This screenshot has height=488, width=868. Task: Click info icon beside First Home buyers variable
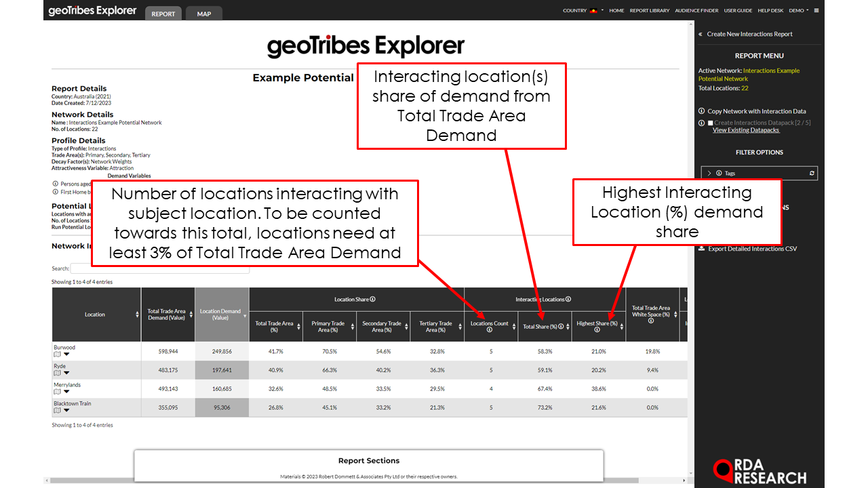(x=56, y=192)
